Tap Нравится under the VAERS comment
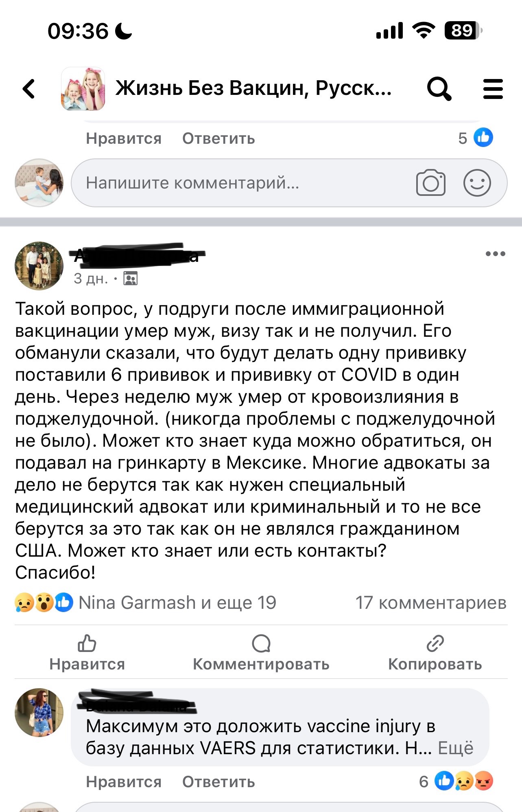Screen dimensions: 522x812 [124, 782]
